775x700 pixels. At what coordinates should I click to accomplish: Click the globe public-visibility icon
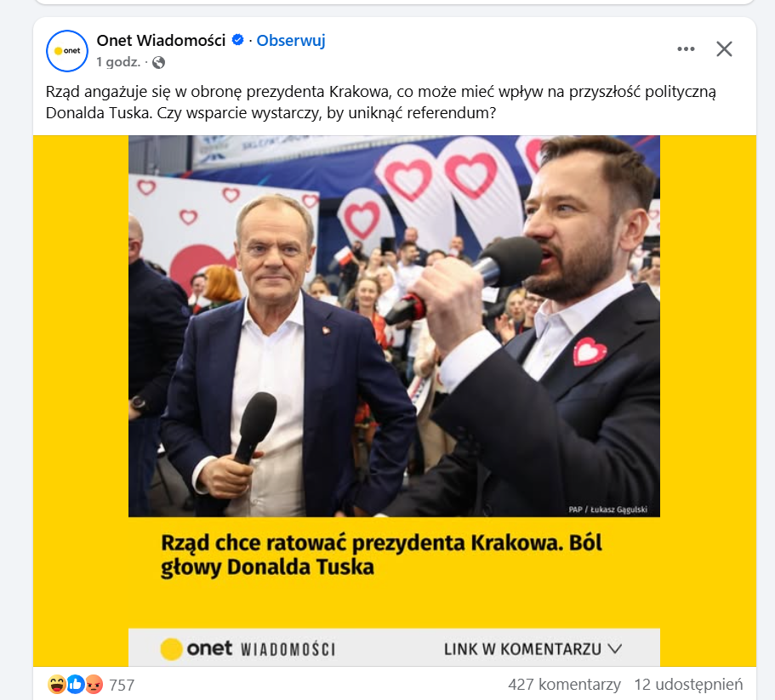tap(158, 62)
